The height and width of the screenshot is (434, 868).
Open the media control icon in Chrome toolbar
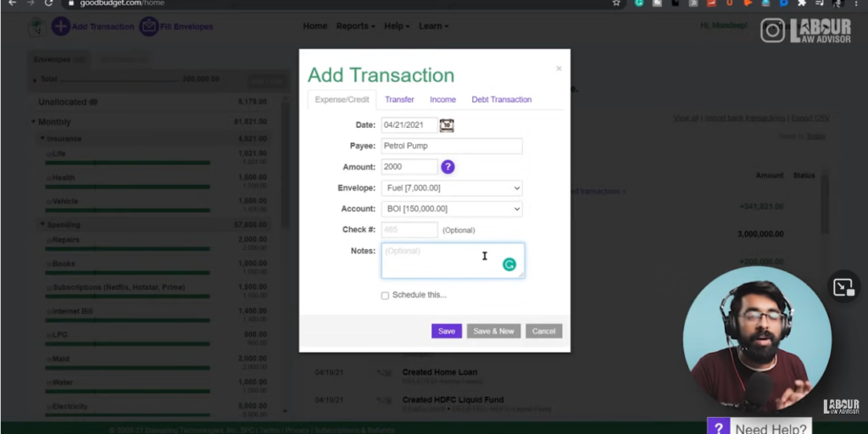tap(820, 3)
